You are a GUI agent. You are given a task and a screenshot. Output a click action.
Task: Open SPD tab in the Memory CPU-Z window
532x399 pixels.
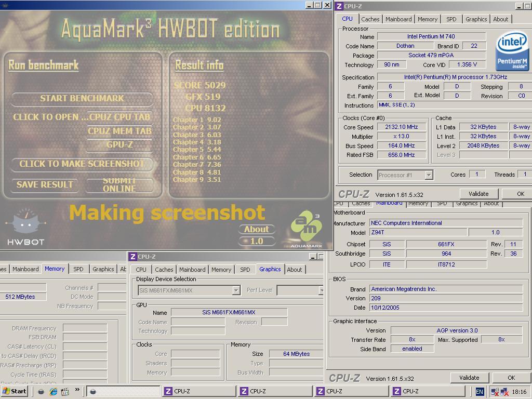78,269
